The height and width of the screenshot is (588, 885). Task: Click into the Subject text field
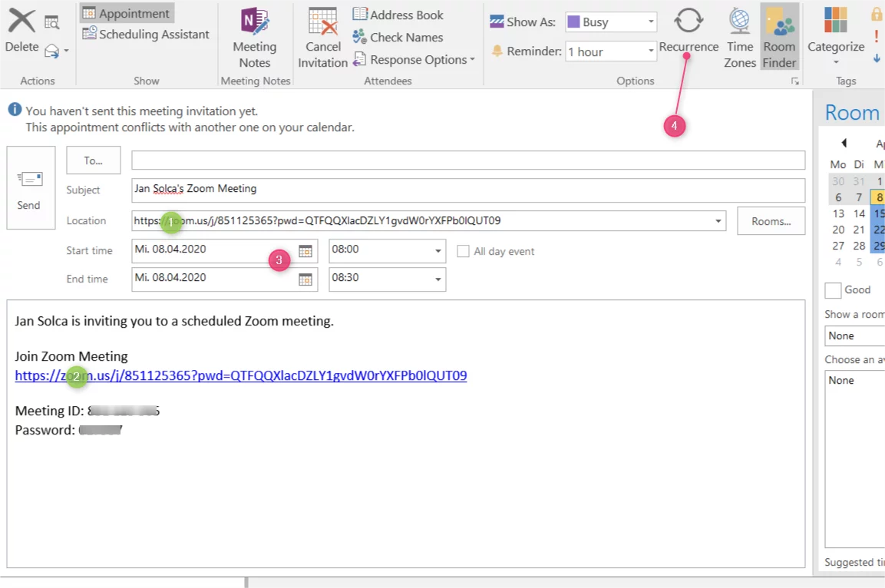[468, 190]
